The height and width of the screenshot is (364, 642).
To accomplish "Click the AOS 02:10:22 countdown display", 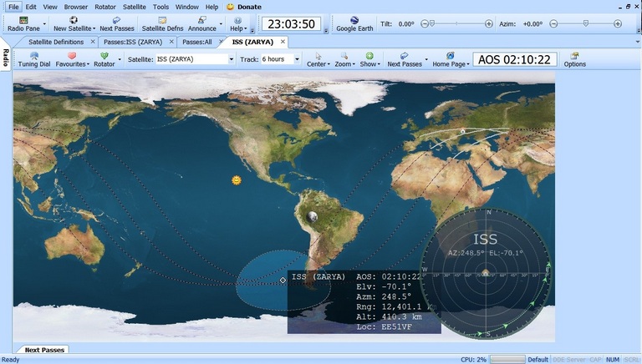I will pyautogui.click(x=515, y=59).
